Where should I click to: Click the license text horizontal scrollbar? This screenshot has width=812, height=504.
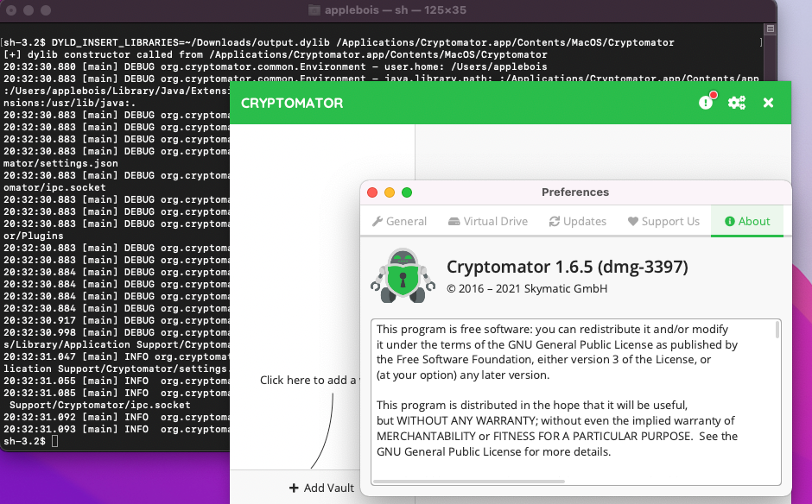point(469,482)
